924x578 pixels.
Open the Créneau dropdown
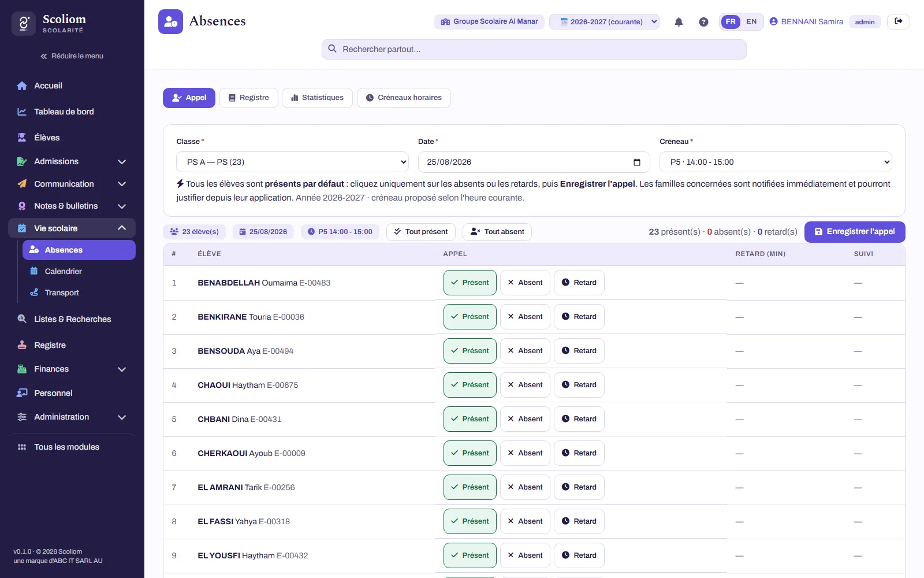click(x=776, y=162)
